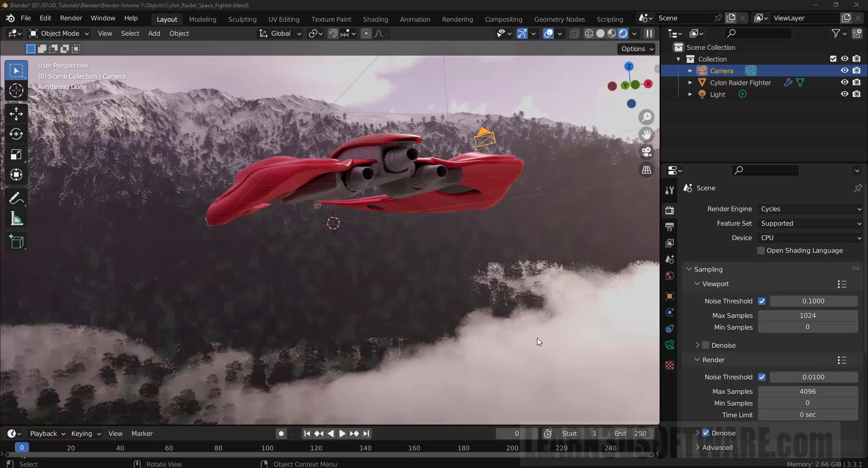The width and height of the screenshot is (868, 468).
Task: Switch to wireframe viewport shading
Action: coord(589,33)
